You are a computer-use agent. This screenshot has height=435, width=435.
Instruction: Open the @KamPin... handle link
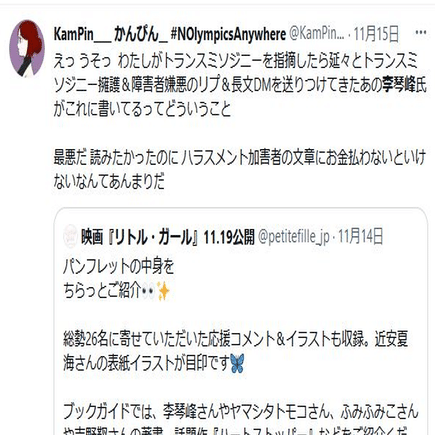point(316,34)
